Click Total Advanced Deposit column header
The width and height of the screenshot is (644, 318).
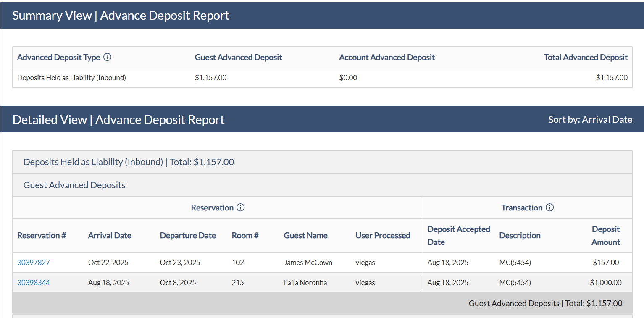coord(586,57)
